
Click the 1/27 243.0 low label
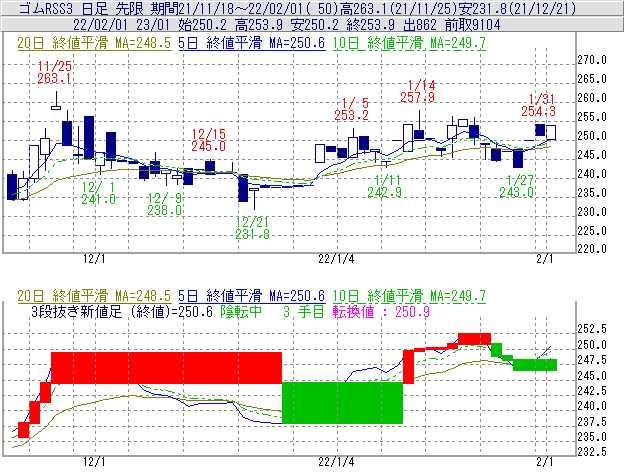(x=517, y=186)
